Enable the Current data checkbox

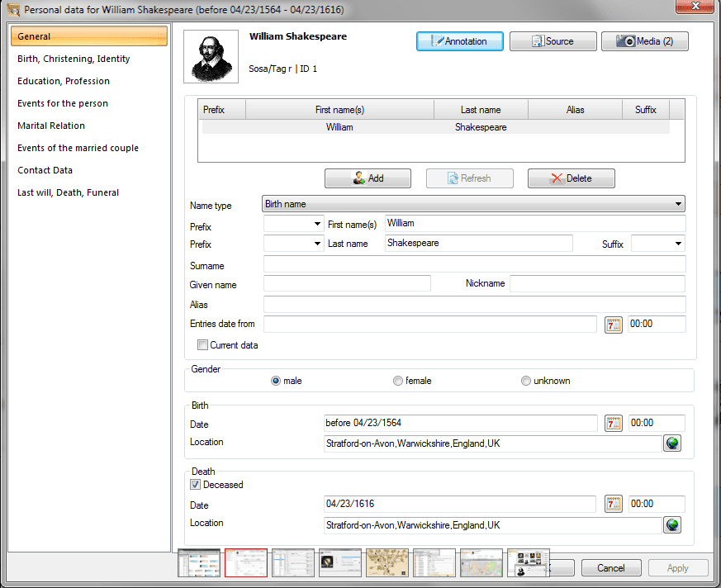(202, 344)
